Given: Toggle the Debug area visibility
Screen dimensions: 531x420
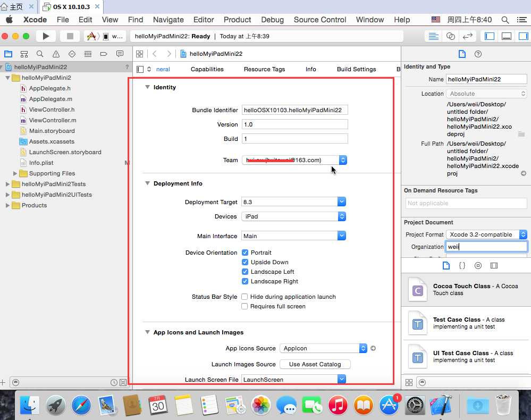Looking at the screenshot, I should coord(507,36).
